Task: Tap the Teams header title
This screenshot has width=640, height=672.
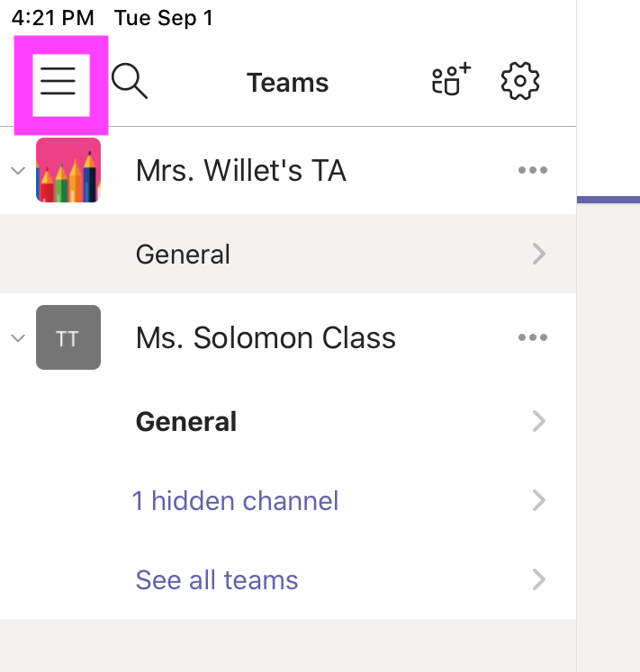Action: tap(288, 83)
